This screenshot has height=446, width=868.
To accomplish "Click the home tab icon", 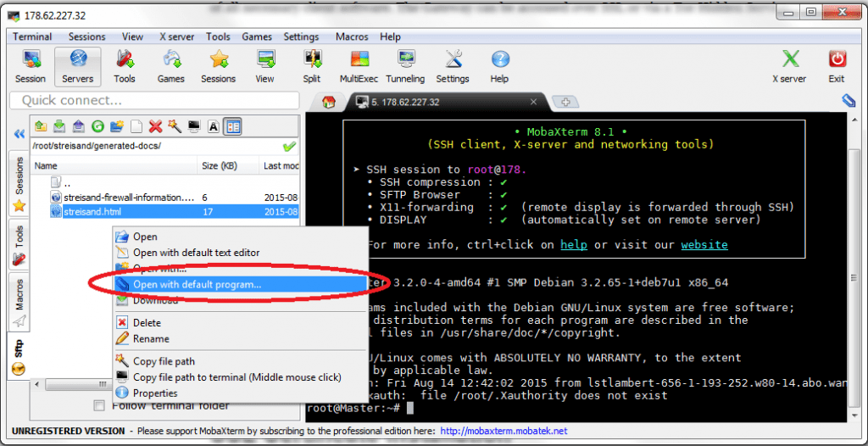I will coord(329,102).
